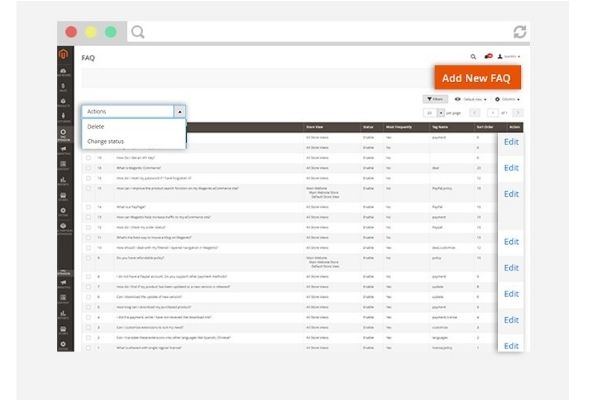
Task: Click the browser reload icon
Action: (519, 32)
